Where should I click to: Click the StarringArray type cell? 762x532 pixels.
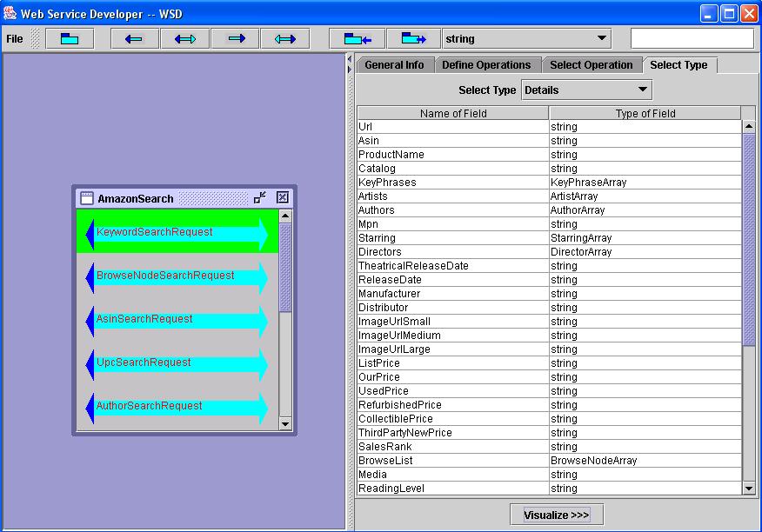click(x=645, y=238)
